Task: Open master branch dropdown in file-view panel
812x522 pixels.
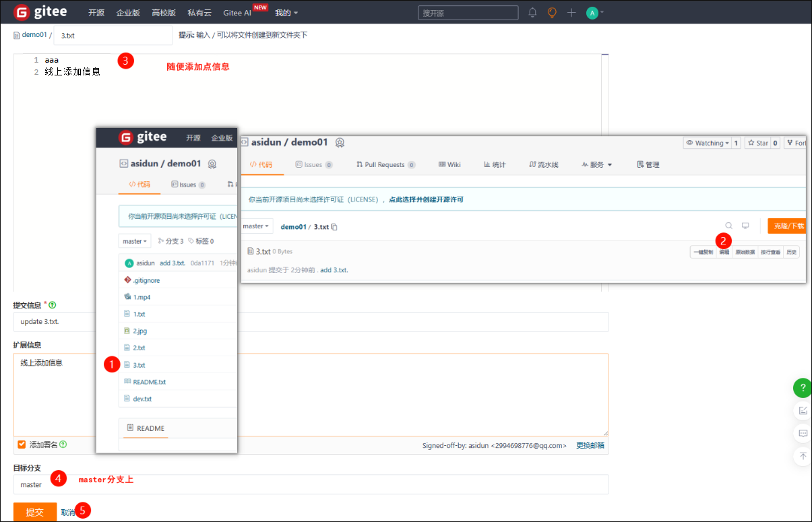Action: [x=256, y=226]
